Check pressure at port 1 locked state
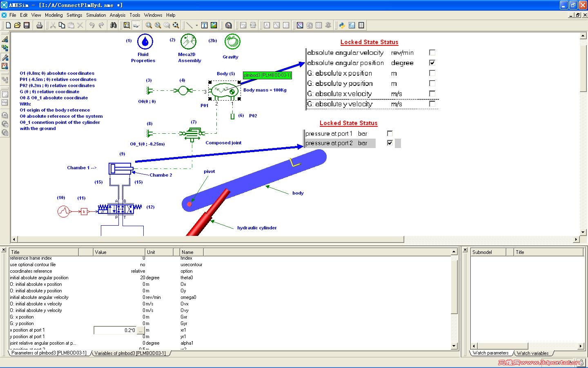 (x=390, y=133)
